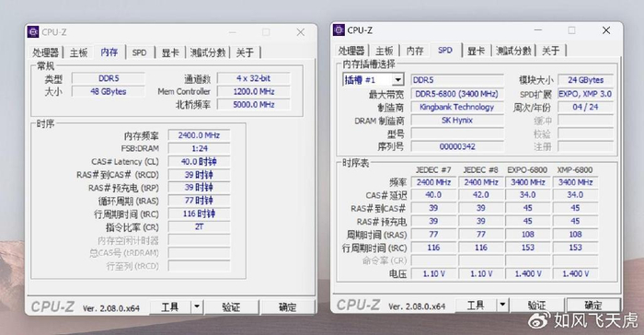
Task: Select SPD tab in right CPU-Z window
Action: pos(444,50)
